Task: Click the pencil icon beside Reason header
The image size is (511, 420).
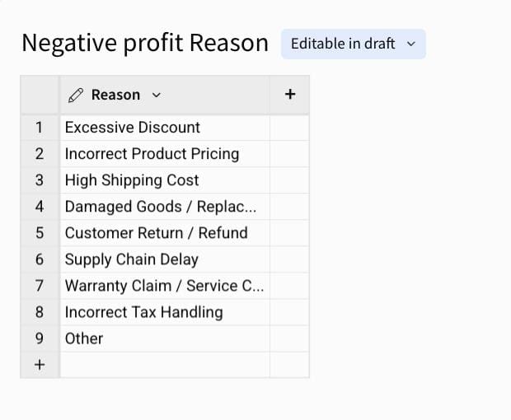Action: [x=76, y=95]
